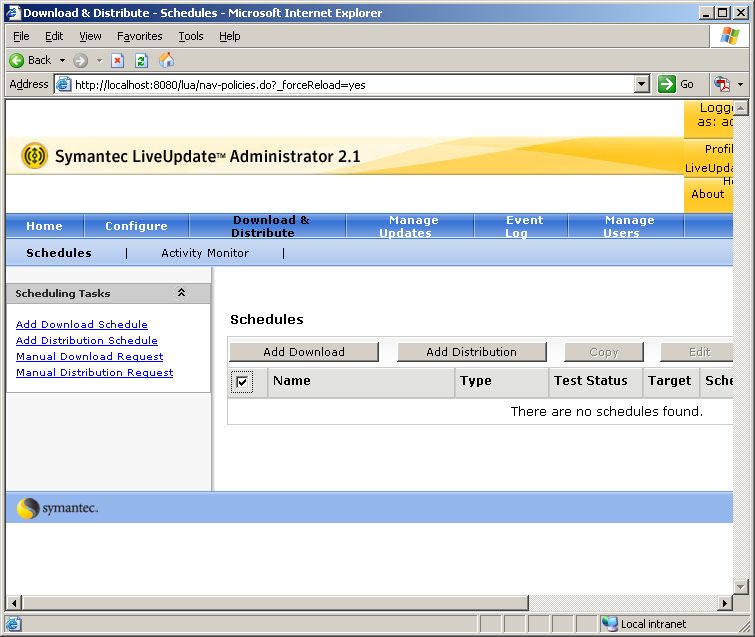This screenshot has height=637, width=755.
Task: Click Manual Download Request link
Action: coord(90,356)
